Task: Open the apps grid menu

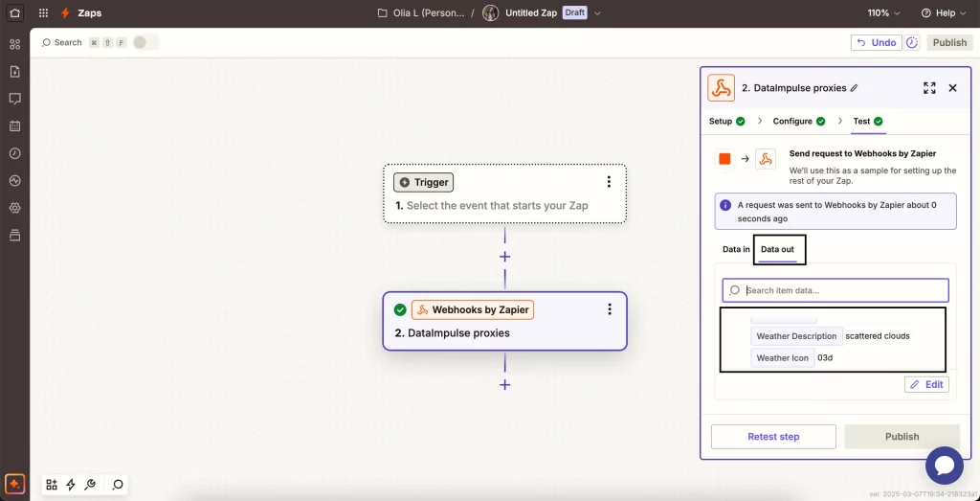Action: [43, 13]
